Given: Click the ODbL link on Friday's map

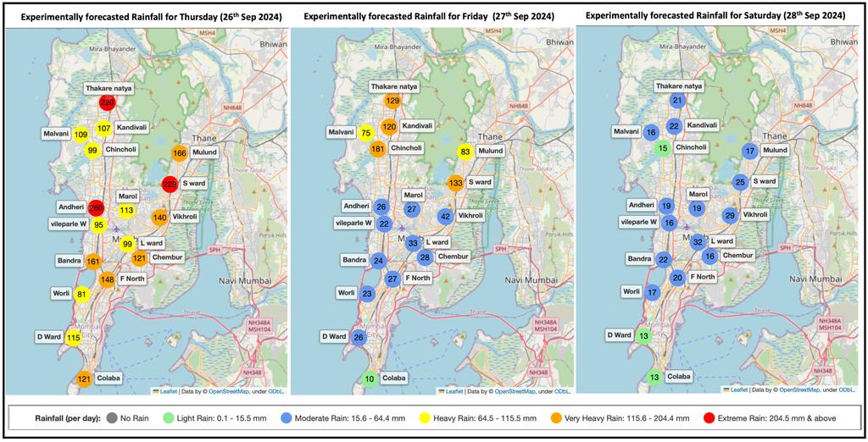Looking at the screenshot, I should coord(562,391).
